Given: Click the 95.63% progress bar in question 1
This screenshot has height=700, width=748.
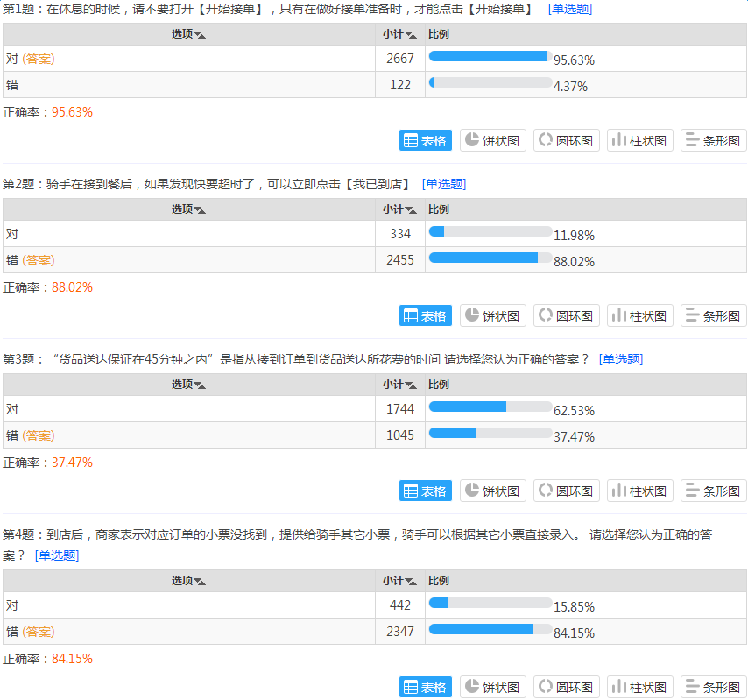Looking at the screenshot, I should pos(490,57).
